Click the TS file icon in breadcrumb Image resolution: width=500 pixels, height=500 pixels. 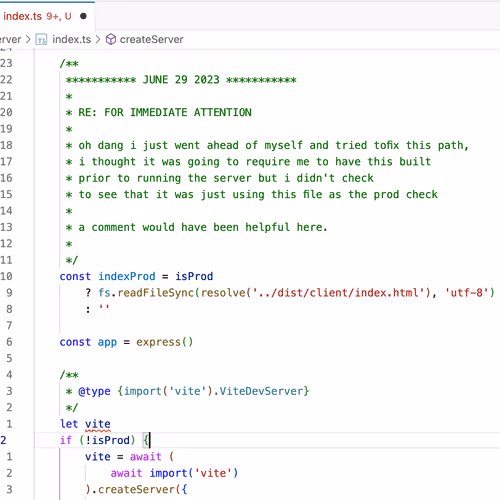tap(41, 40)
